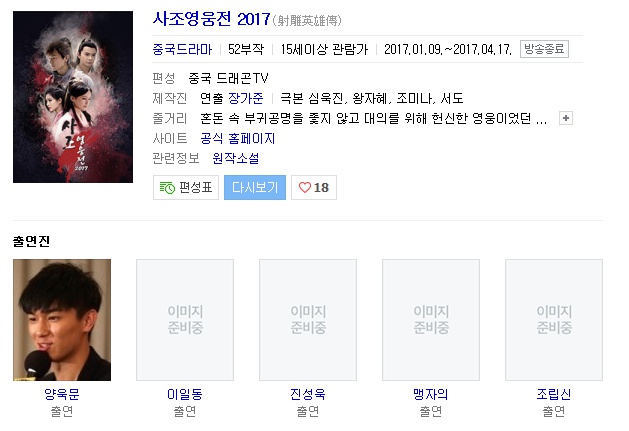Click 진성욱 placeholder cast image
Screen dimensions: 629x431
click(308, 320)
